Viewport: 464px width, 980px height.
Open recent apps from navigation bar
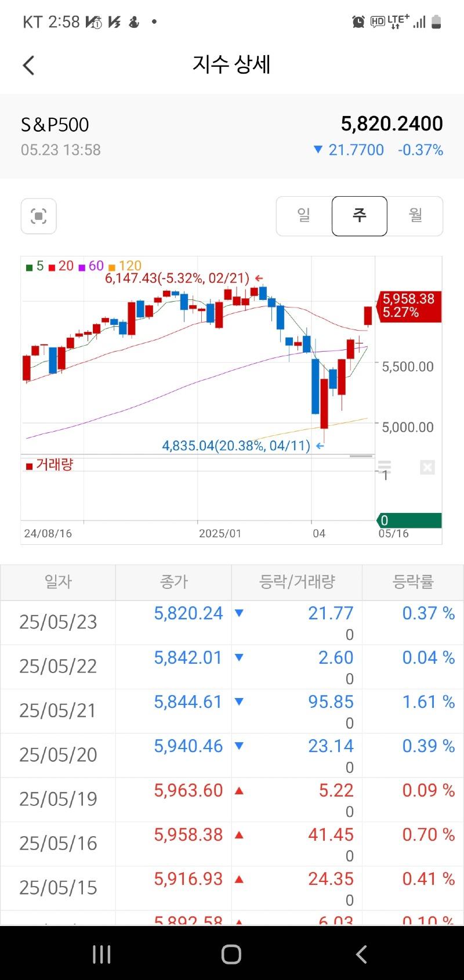(x=102, y=954)
